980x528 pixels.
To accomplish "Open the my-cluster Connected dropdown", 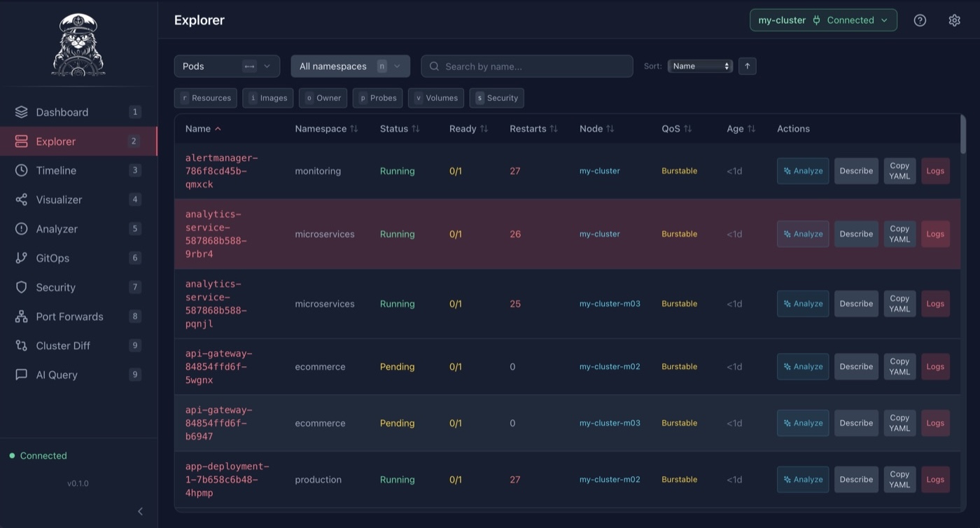I will click(x=823, y=20).
